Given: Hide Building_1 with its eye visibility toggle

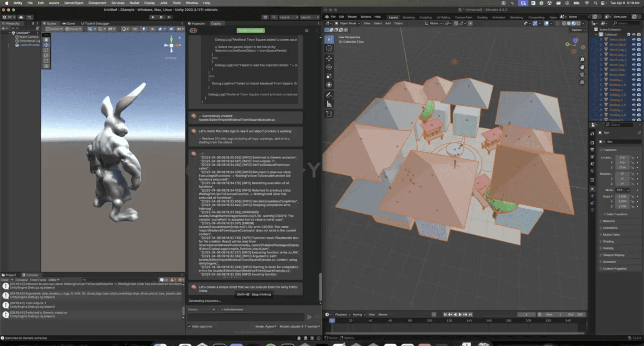Looking at the screenshot, I should (x=634, y=79).
